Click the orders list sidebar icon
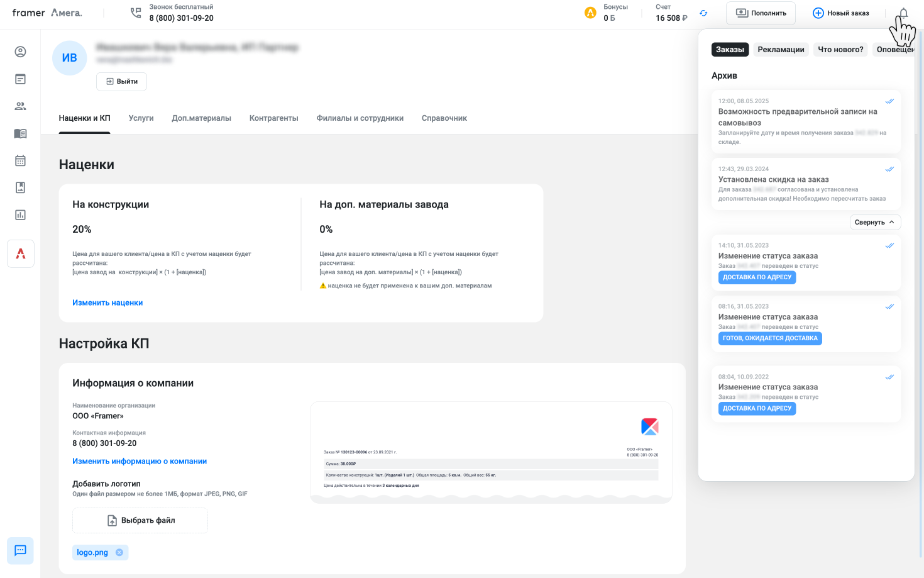The image size is (924, 578). click(20, 79)
